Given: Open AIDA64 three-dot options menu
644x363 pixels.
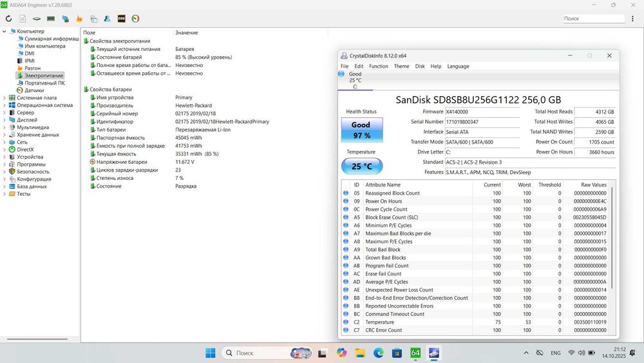Looking at the screenshot, I should 632,19.
